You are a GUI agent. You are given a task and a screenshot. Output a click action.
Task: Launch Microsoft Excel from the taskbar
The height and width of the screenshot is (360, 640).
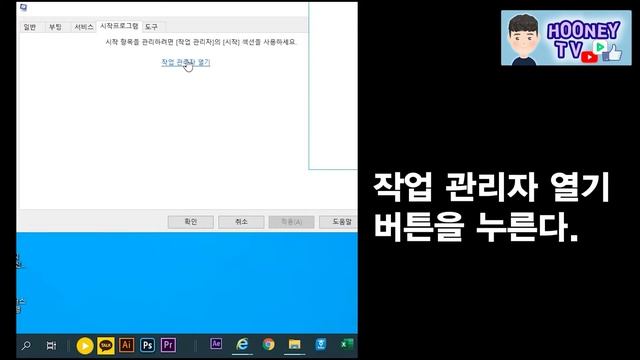pyautogui.click(x=347, y=344)
